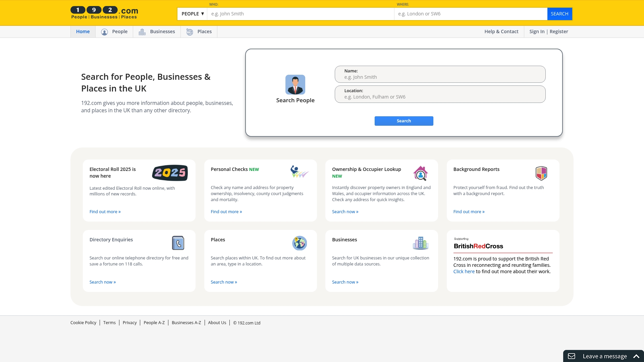644x362 pixels.
Task: Focus the WHERE location field in header
Action: 471,14
